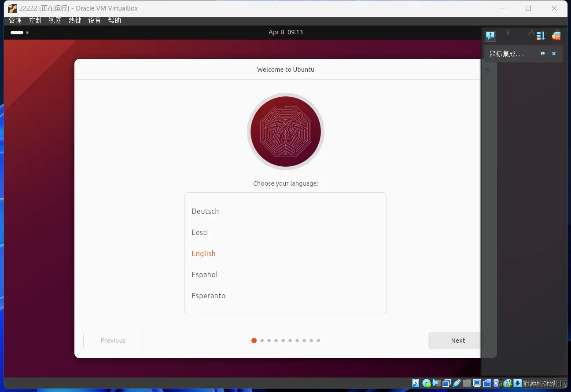Viewport: 571px width, 392px height.
Task: Open shared folders gray folder icon
Action: coord(467,383)
